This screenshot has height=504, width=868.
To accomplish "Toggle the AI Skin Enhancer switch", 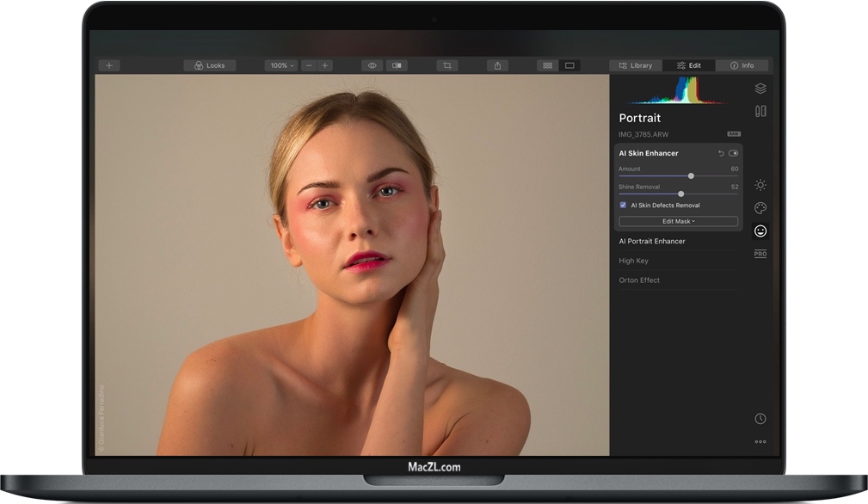I will click(733, 153).
